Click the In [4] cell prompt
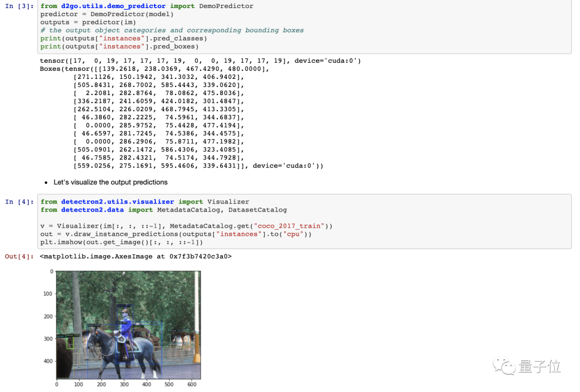This screenshot has height=392, width=580. (x=19, y=202)
